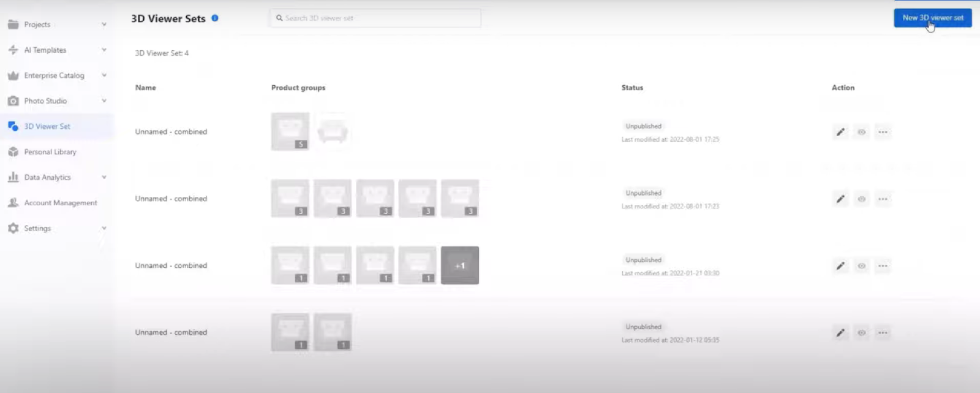980x393 pixels.
Task: Click the Settings gear icon
Action: coord(13,228)
